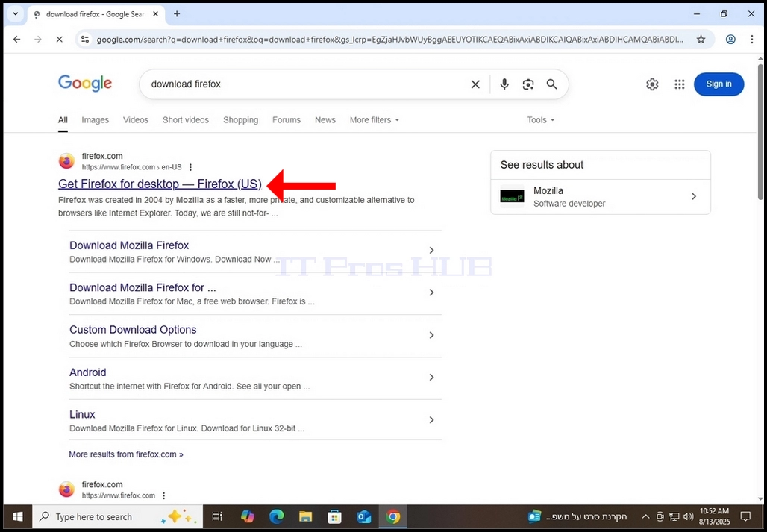The height and width of the screenshot is (532, 767).
Task: Open Chrome's three-dot menu
Action: 752,39
